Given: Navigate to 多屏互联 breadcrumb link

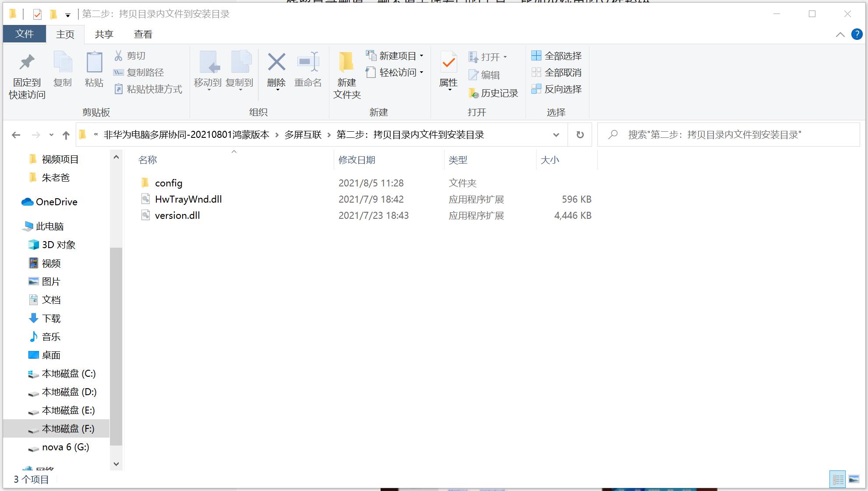Looking at the screenshot, I should pyautogui.click(x=303, y=135).
